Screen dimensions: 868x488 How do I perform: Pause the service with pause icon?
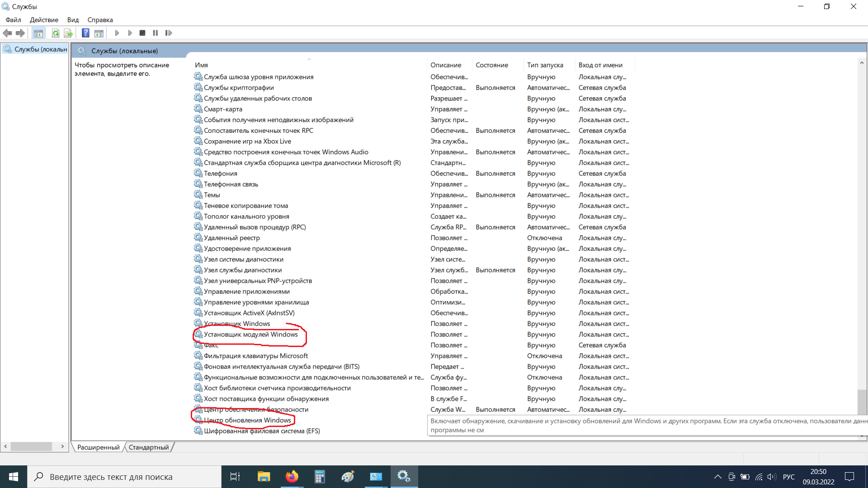pyautogui.click(x=156, y=33)
